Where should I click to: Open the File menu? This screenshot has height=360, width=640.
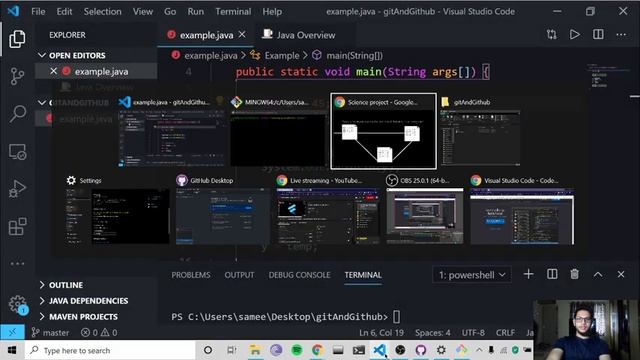[38, 11]
